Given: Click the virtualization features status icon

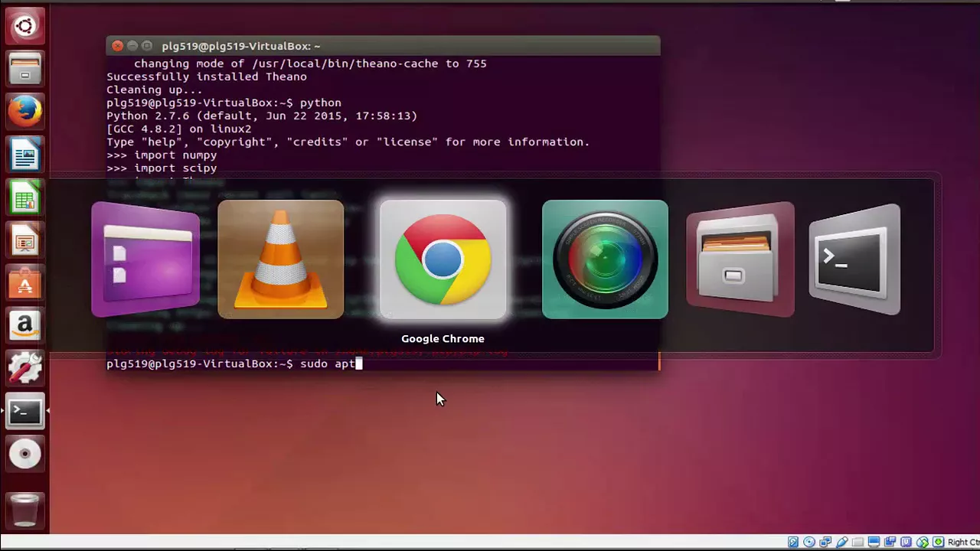Looking at the screenshot, I should tap(906, 542).
